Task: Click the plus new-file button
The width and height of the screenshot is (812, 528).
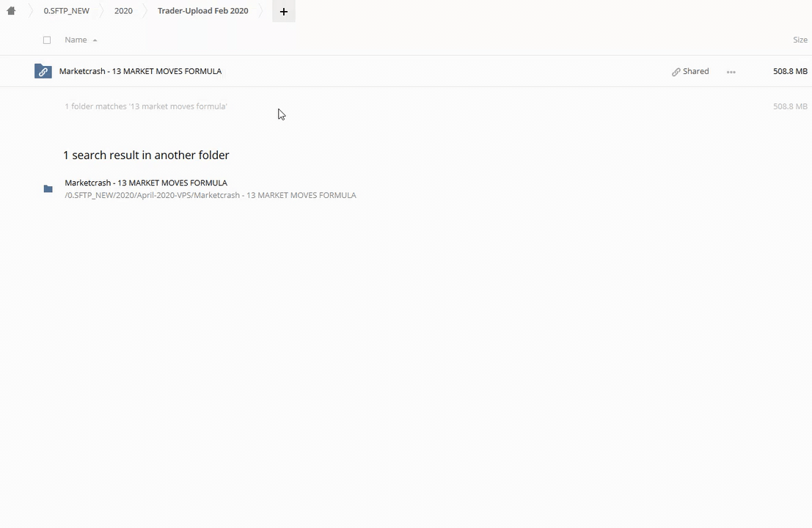Action: (x=283, y=11)
